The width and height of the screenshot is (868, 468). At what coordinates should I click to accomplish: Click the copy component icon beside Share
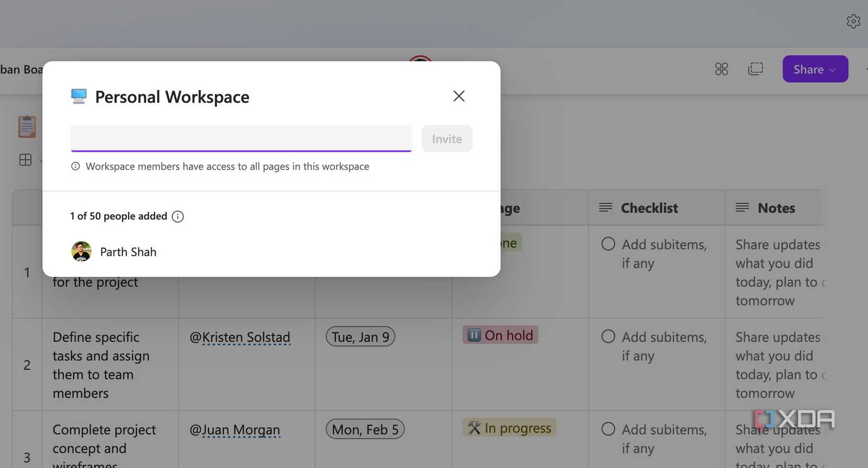coord(755,69)
